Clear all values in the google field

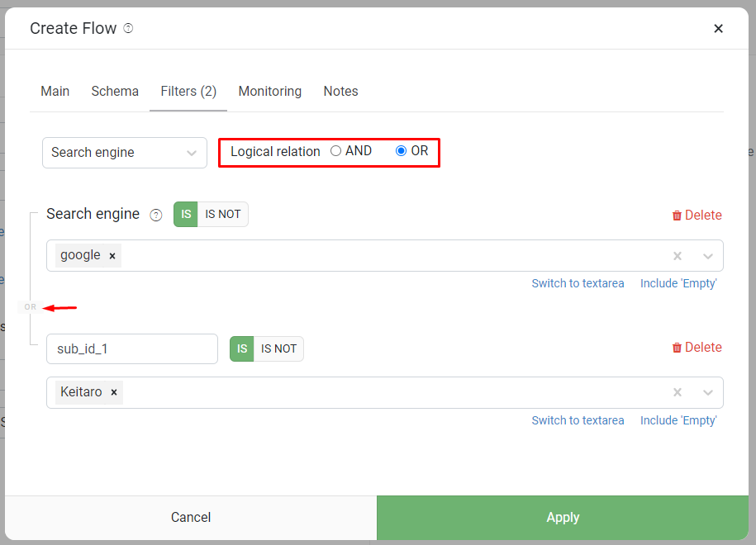point(678,256)
